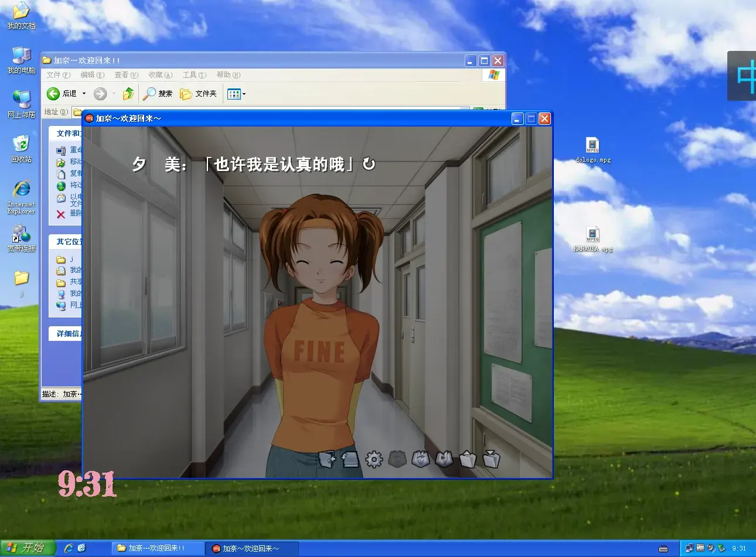Click 其它位 other places panel header
The image size is (756, 557).
65,242
